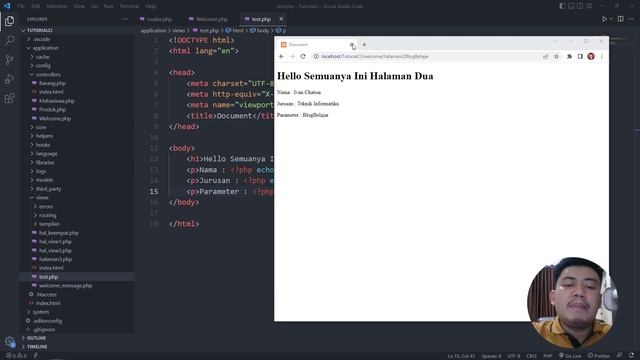Viewport: 640px width, 360px height.
Task: Open editor More Actions menu
Action: click(631, 19)
